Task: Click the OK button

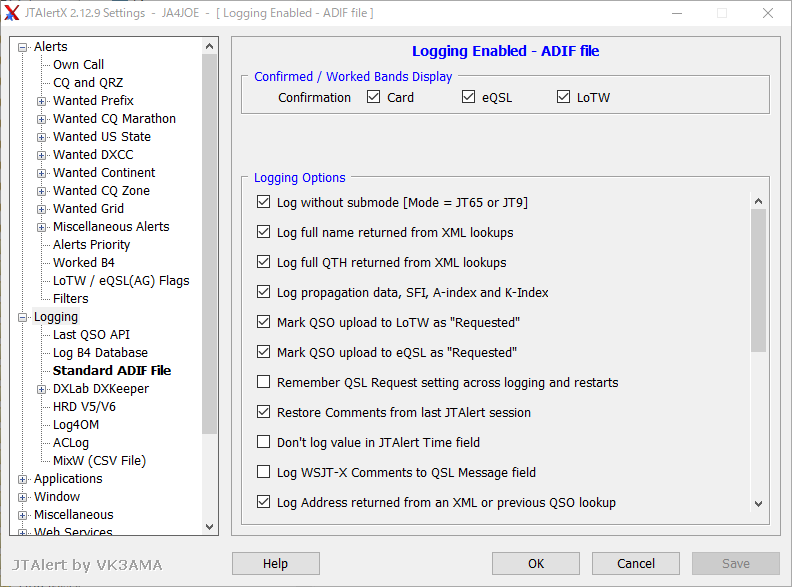Action: click(x=536, y=563)
